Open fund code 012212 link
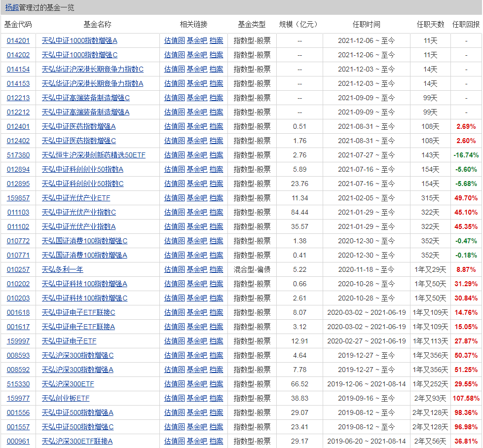Screen dimensions: 483x448 coord(18,112)
